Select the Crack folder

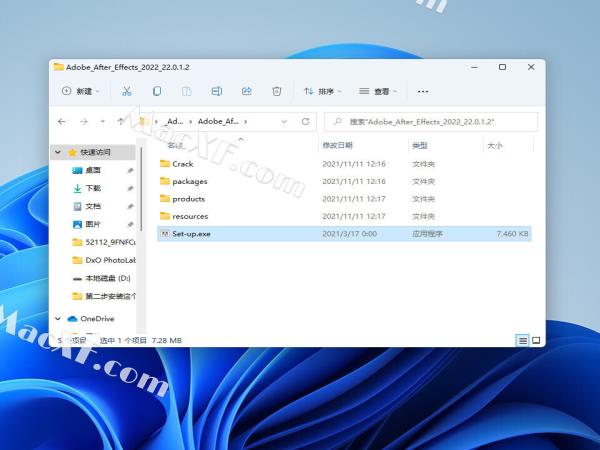coord(182,164)
